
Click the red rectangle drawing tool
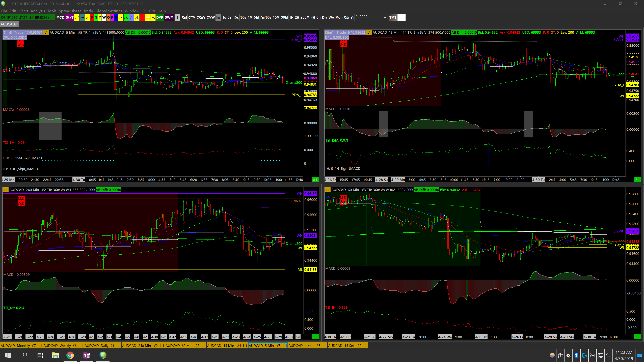[142, 17]
